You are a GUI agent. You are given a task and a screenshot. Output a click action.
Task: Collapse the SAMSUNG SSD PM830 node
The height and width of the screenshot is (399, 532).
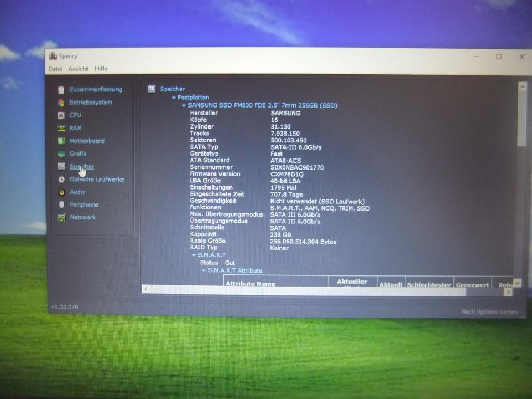183,105
